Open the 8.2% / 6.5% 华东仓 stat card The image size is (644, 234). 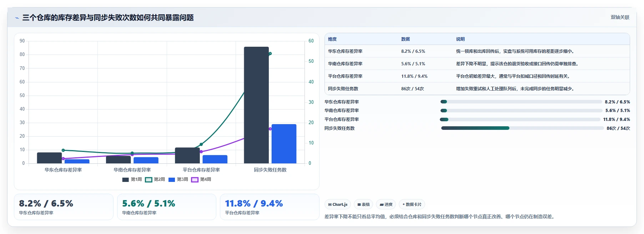[64, 207]
